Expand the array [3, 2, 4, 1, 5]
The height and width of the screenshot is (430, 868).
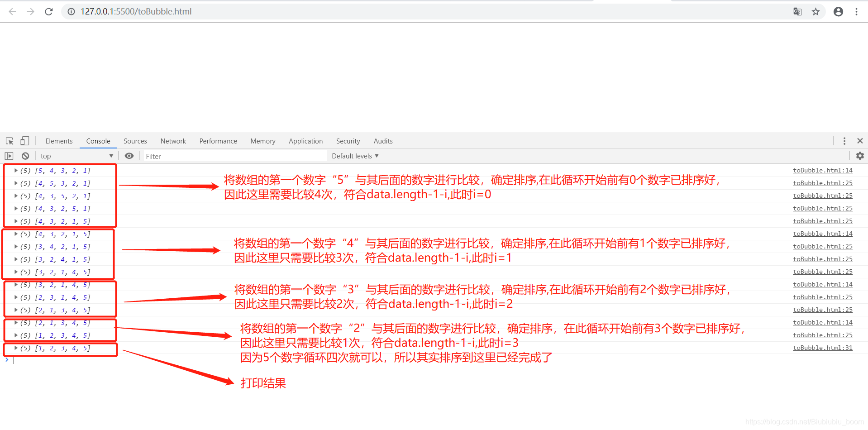click(16, 259)
